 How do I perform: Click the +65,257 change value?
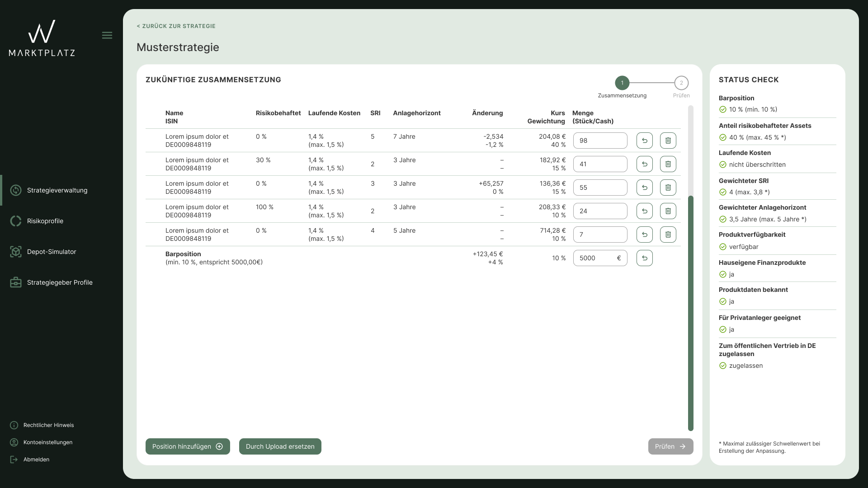pyautogui.click(x=491, y=183)
